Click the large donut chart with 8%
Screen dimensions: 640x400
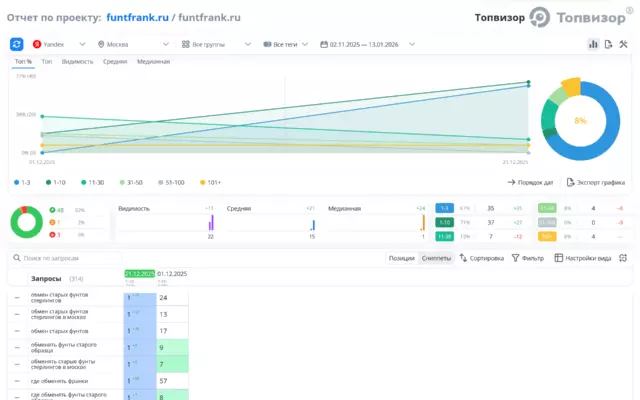[580, 120]
